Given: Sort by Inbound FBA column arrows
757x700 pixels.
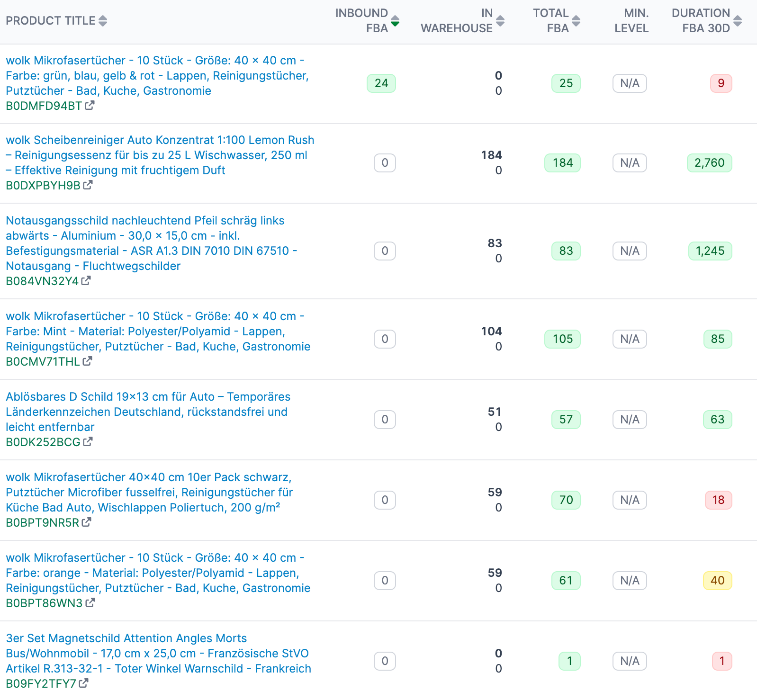Looking at the screenshot, I should coord(395,21).
